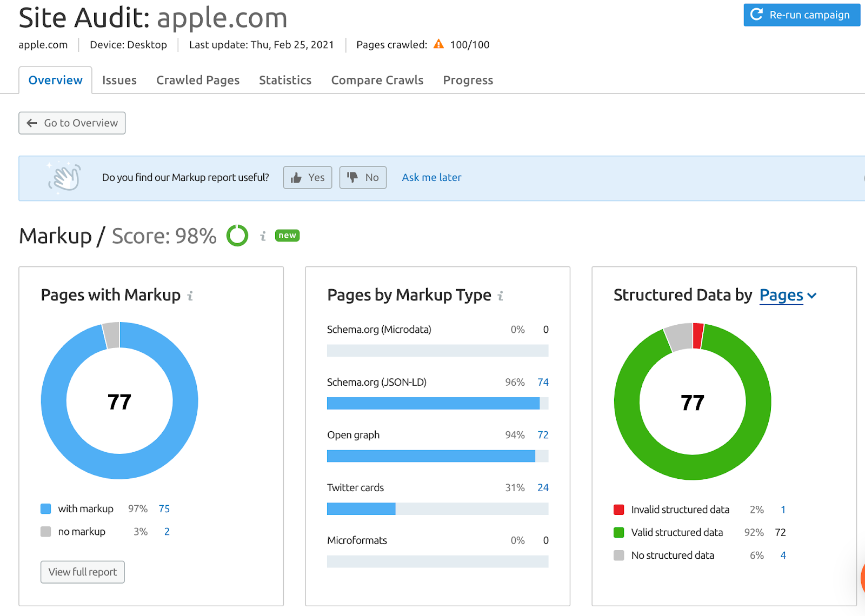Image resolution: width=865 pixels, height=616 pixels.
Task: Click the Microformats empty bar
Action: [438, 561]
